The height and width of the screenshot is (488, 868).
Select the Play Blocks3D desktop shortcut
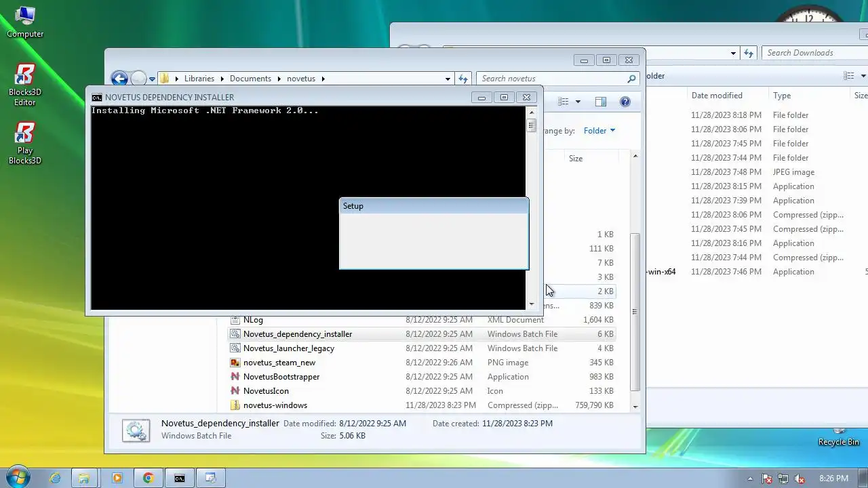pyautogui.click(x=25, y=144)
